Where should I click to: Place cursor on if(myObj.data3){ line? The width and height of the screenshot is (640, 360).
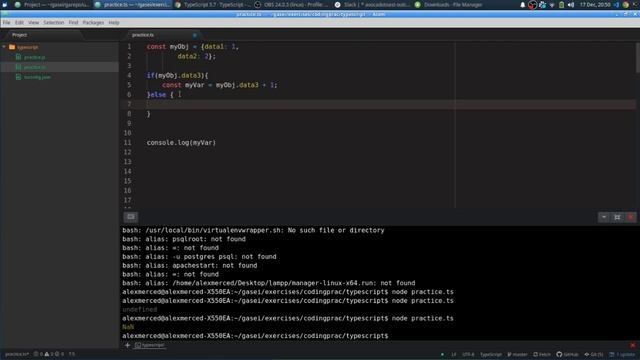point(178,76)
